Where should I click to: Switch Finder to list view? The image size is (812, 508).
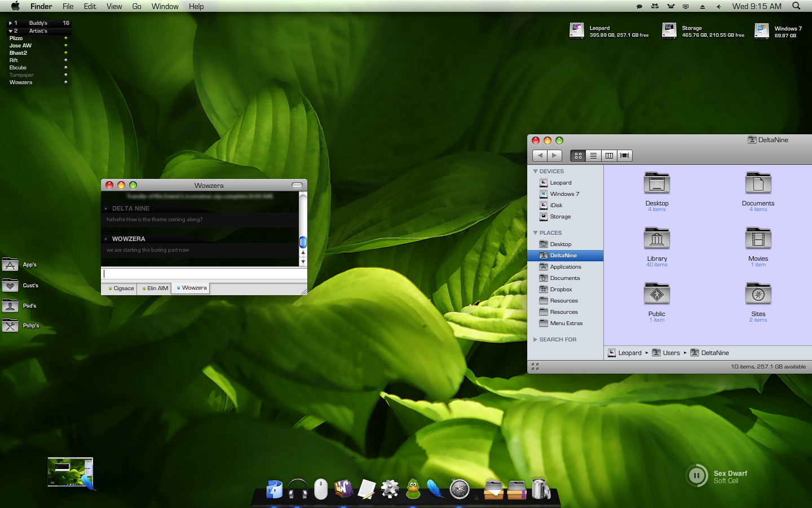pyautogui.click(x=593, y=156)
